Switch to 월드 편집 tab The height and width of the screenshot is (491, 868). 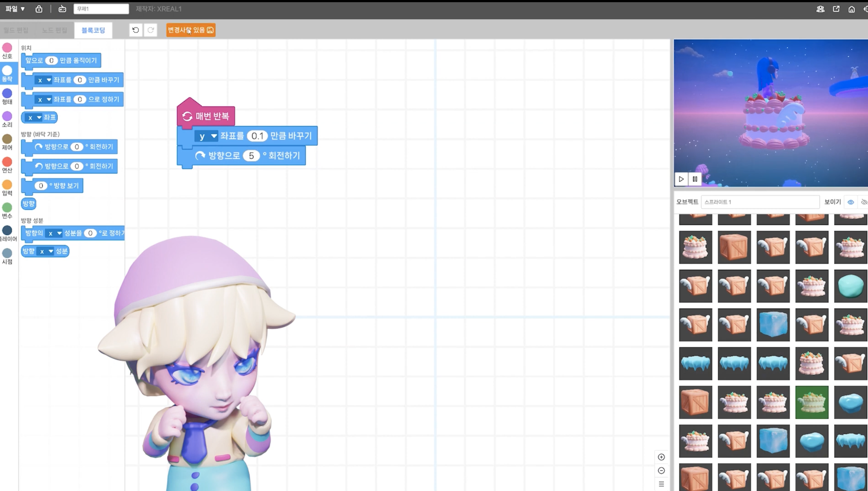coord(16,30)
